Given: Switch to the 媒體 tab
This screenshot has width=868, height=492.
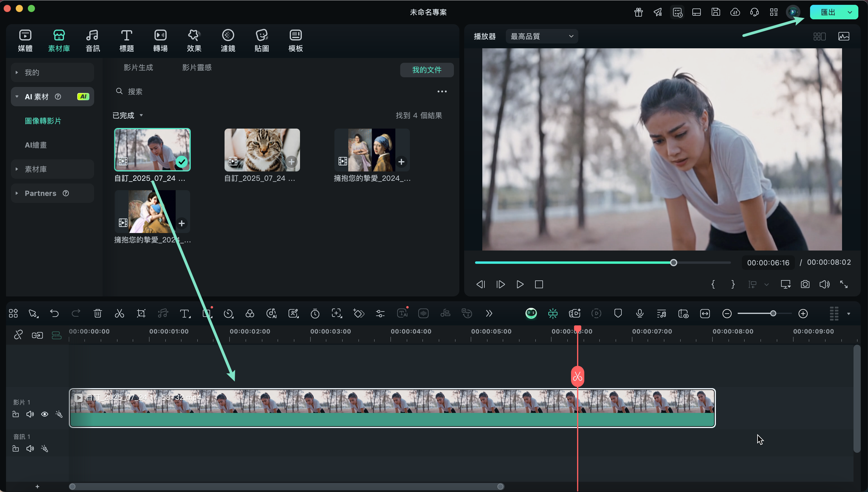Looking at the screenshot, I should pyautogui.click(x=25, y=40).
